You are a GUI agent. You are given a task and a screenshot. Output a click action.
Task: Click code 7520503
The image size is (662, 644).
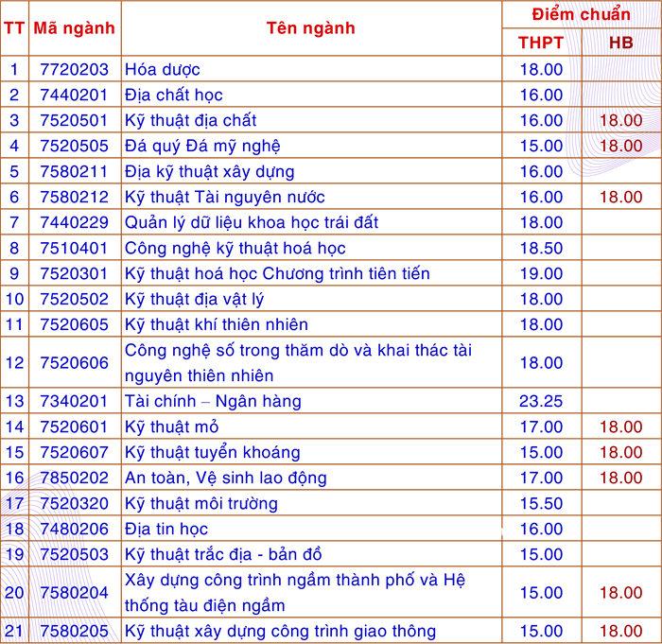tap(75, 554)
